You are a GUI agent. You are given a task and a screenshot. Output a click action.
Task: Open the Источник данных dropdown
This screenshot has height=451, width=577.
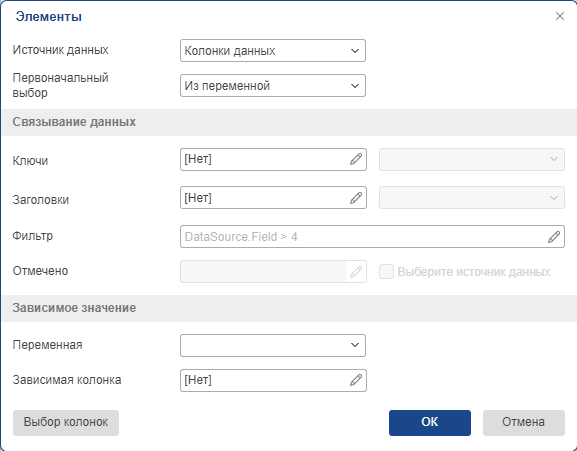273,50
